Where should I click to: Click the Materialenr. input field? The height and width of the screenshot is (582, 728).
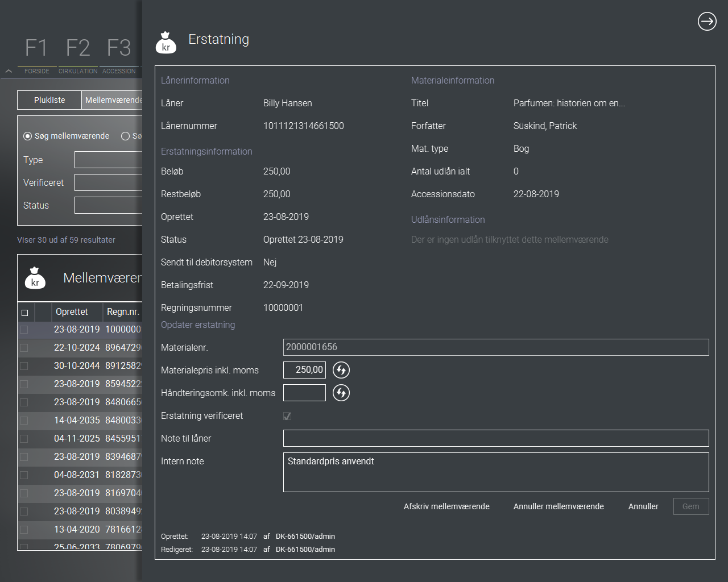coord(496,347)
